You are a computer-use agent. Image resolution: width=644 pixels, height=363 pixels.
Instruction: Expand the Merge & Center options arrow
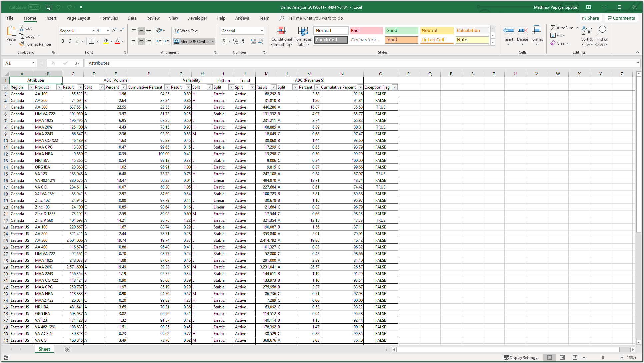tap(213, 41)
